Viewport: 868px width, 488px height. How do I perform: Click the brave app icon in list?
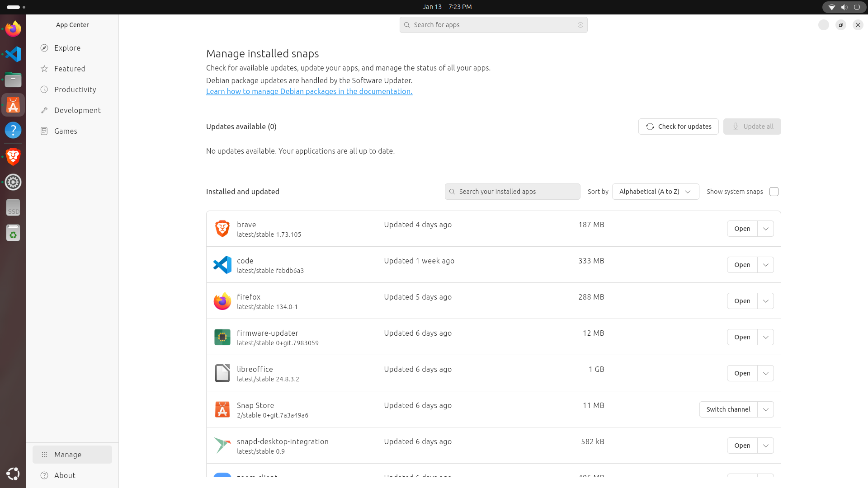222,229
